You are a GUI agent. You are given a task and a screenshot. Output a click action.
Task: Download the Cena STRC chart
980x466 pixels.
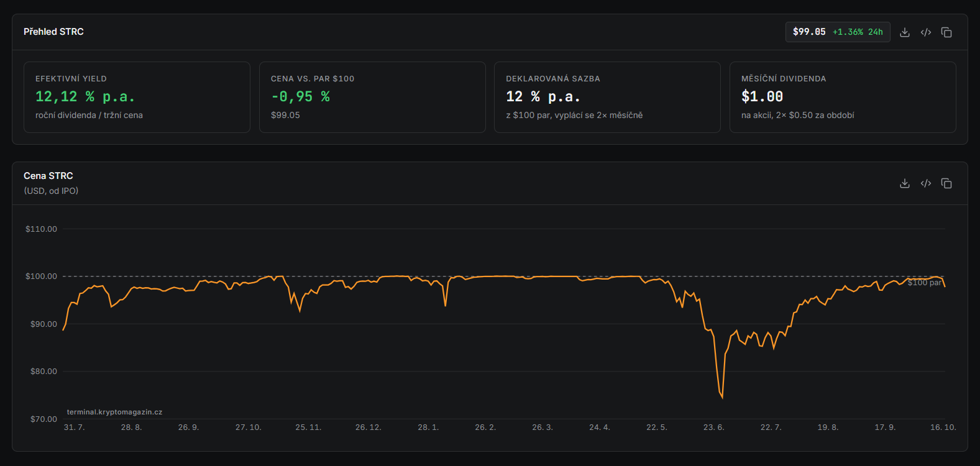(905, 183)
